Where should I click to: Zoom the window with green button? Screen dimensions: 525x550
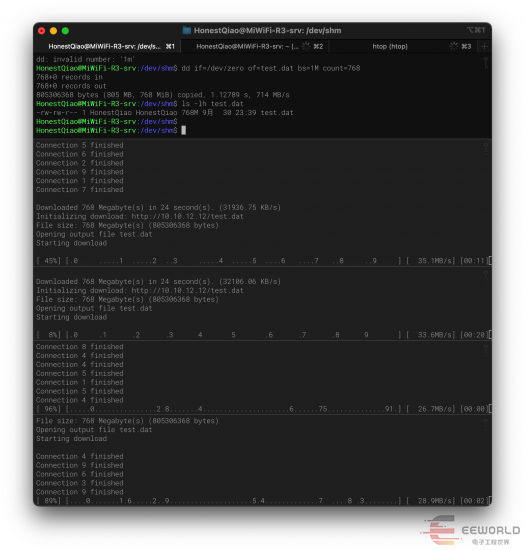click(65, 31)
